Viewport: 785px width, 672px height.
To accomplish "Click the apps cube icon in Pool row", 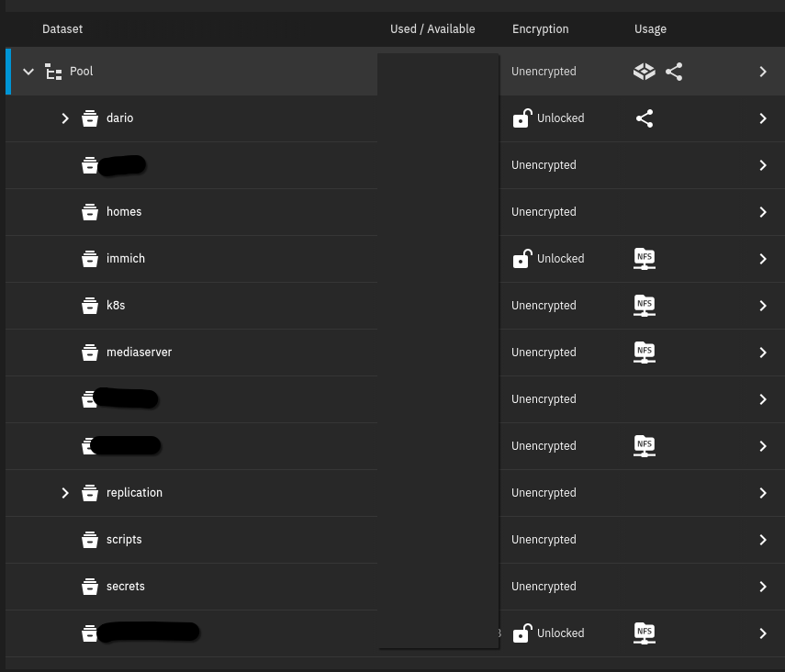I will coord(645,72).
